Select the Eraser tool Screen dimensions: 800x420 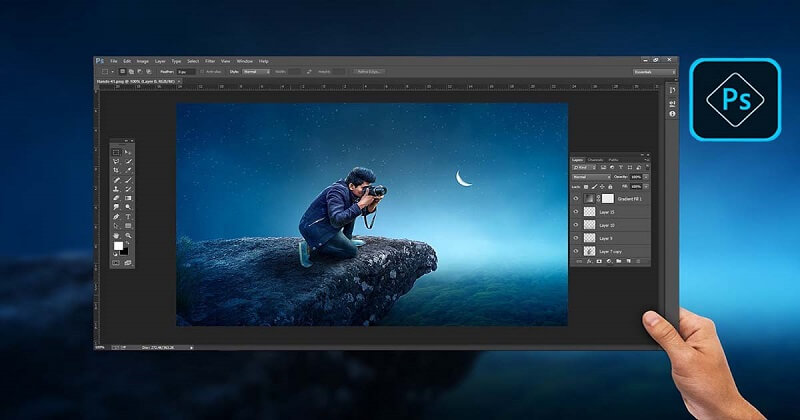[116, 197]
